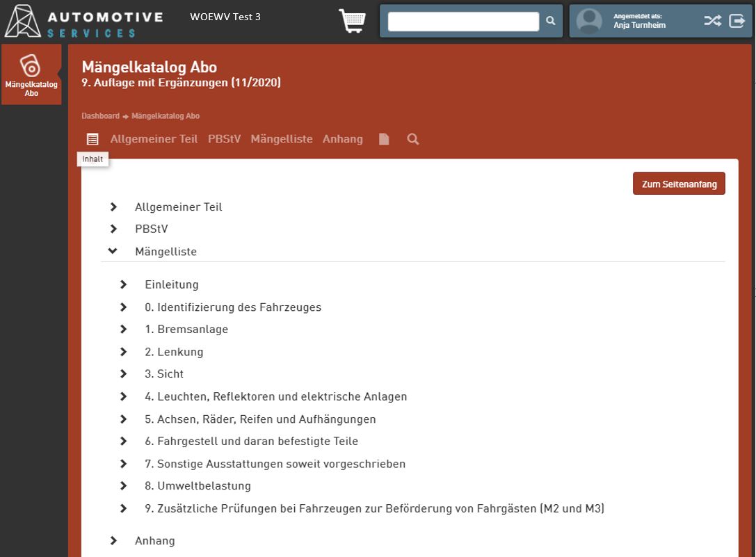Switch to the PBStV tab
Viewport: 756px width, 557px height.
click(224, 139)
